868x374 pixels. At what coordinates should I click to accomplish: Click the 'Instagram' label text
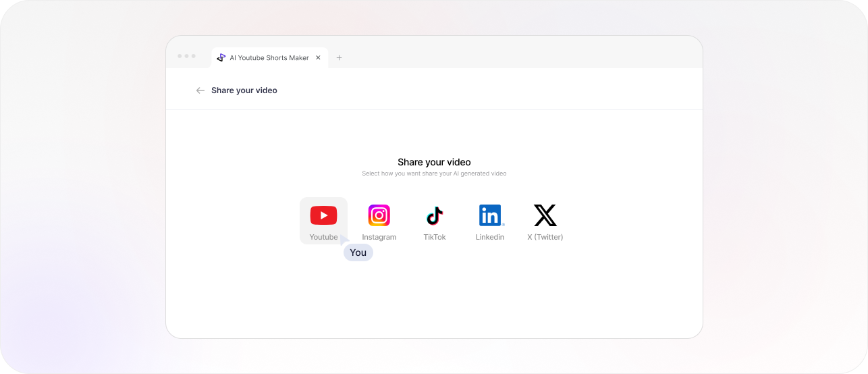[x=379, y=237]
